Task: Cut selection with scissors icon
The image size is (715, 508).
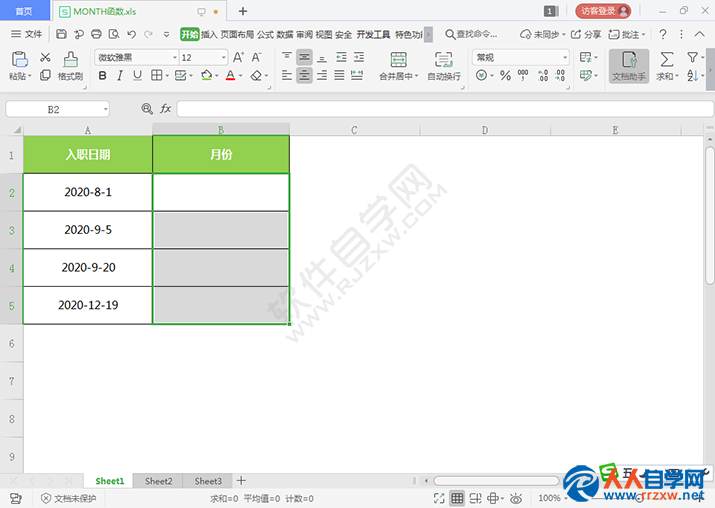Action: click(45, 57)
